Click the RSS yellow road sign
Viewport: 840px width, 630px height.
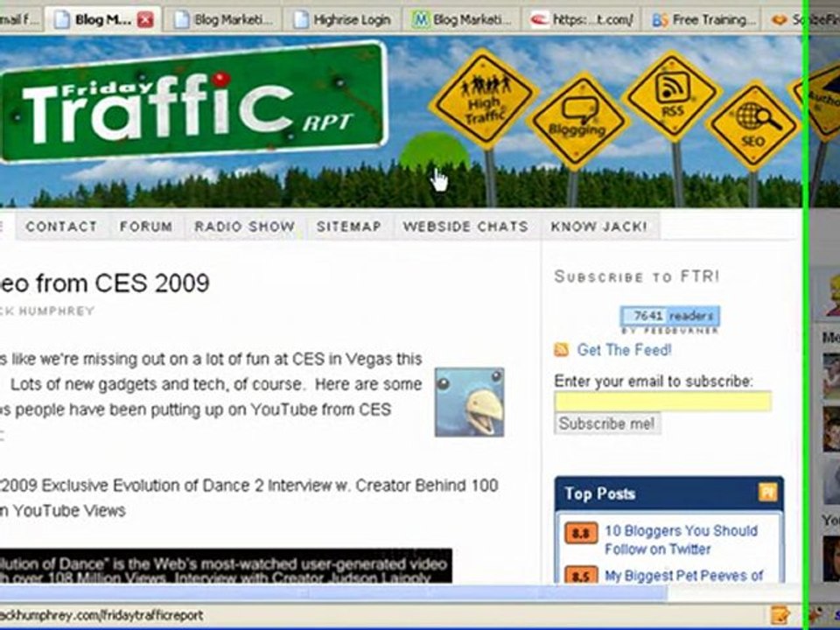[x=672, y=94]
